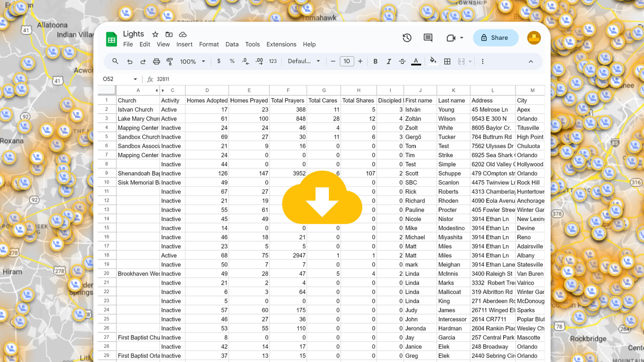
Task: Open the meeting options dropdown arrow
Action: (x=462, y=38)
